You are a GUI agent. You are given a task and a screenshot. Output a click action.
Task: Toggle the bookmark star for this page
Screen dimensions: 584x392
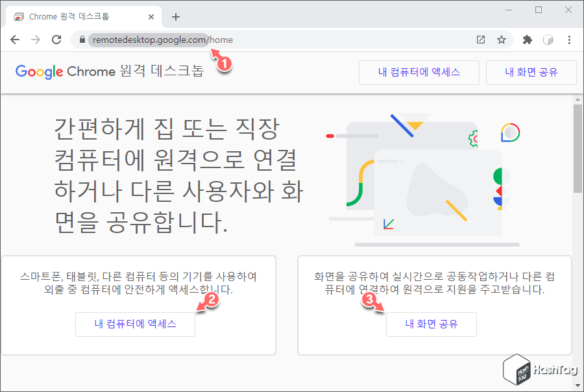[x=501, y=40]
